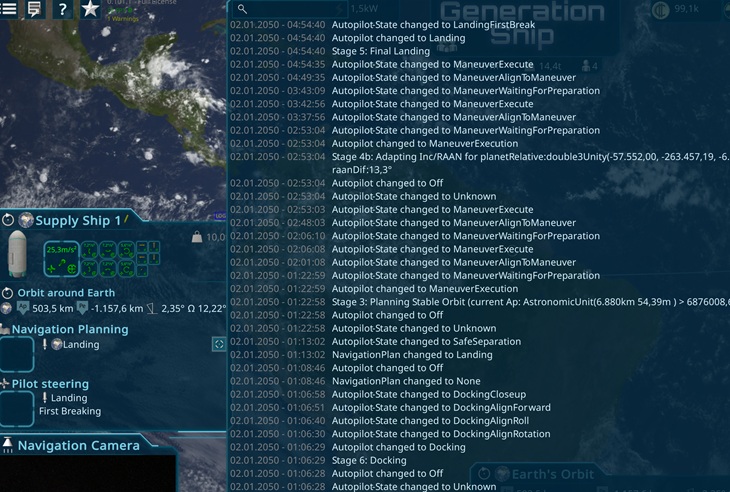This screenshot has height=492, width=730.
Task: Click the empty Pilot steering slot box
Action: (17, 409)
